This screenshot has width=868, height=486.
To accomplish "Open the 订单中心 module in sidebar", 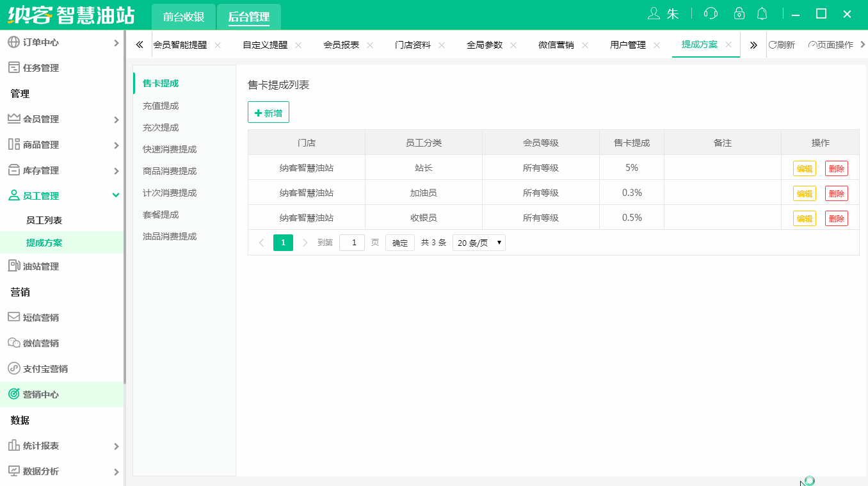I will 38,42.
